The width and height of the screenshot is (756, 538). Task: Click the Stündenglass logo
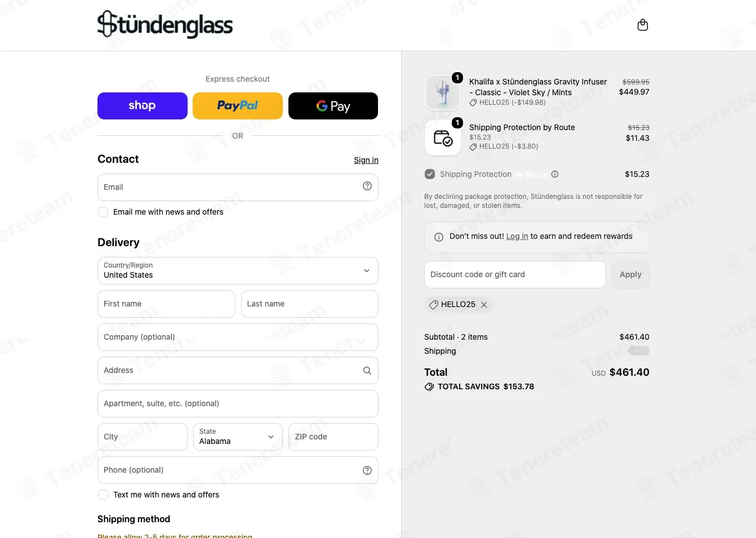pos(165,24)
